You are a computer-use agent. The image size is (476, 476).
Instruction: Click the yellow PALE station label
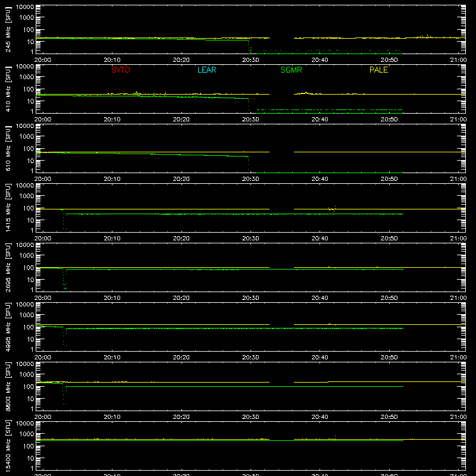378,70
